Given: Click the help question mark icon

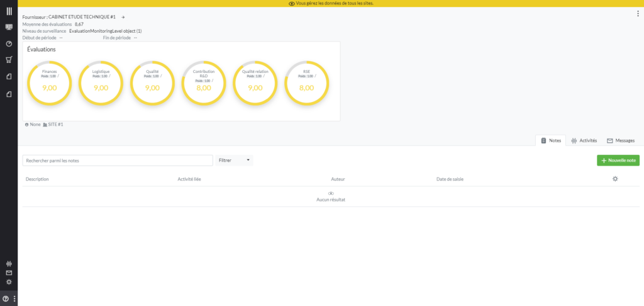Looking at the screenshot, I should tap(6, 299).
